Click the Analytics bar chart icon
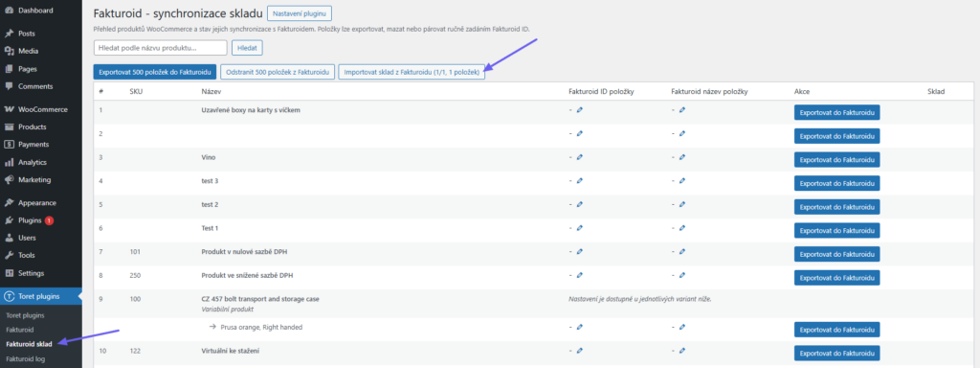 click(9, 162)
